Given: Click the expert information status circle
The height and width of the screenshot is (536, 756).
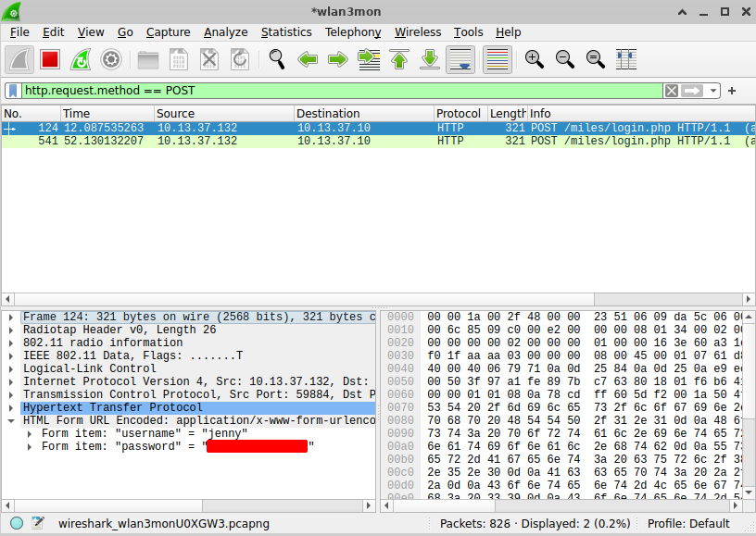Looking at the screenshot, I should [17, 523].
